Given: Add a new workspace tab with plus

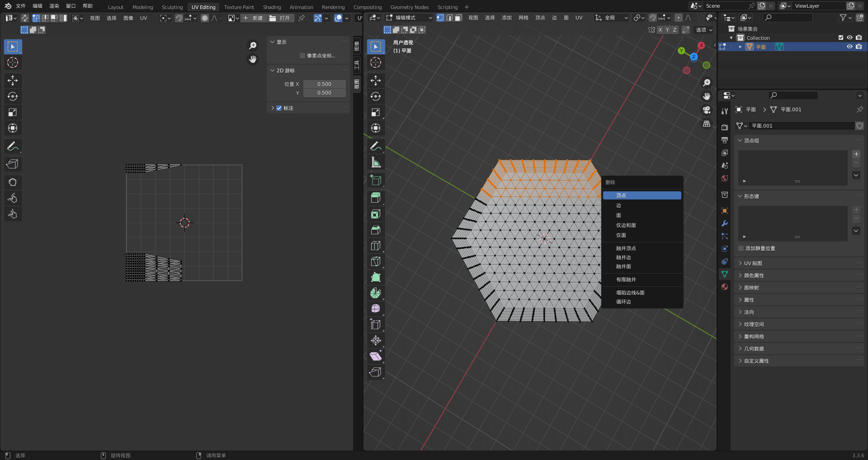Looking at the screenshot, I should (467, 7).
